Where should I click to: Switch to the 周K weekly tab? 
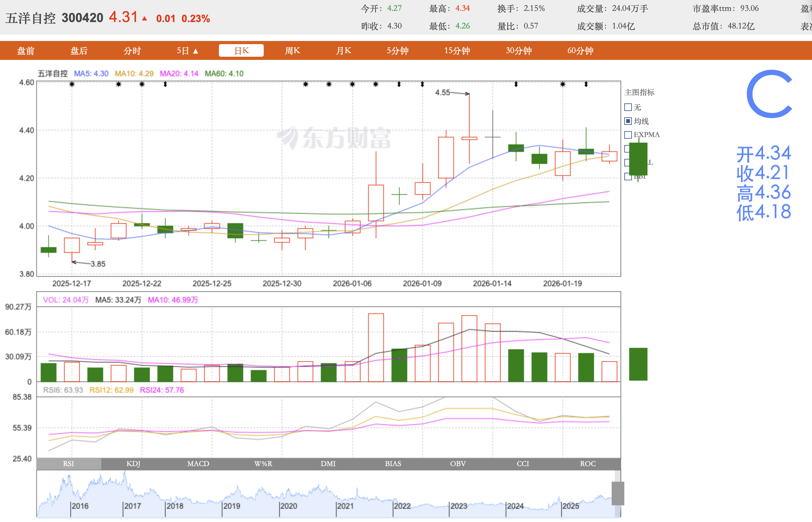click(x=292, y=51)
